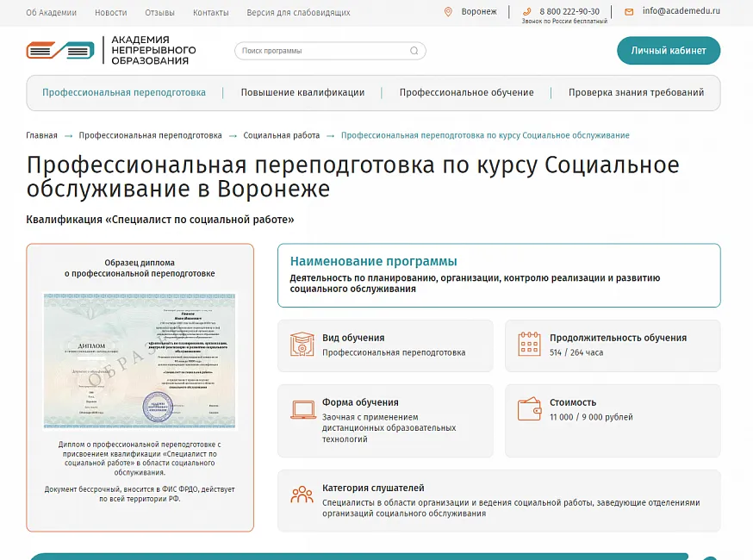This screenshot has width=753, height=560.
Task: Click the Вид обучения card title
Action: 353,338
